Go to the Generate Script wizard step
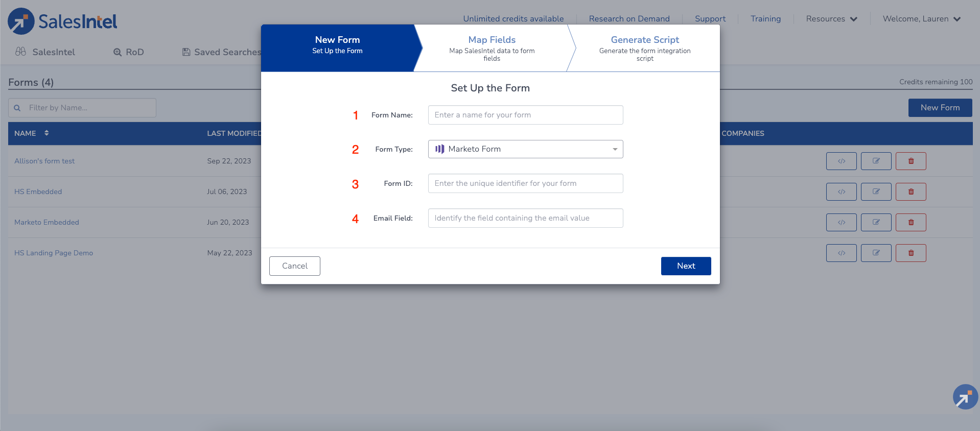Viewport: 980px width, 431px height. [x=645, y=48]
